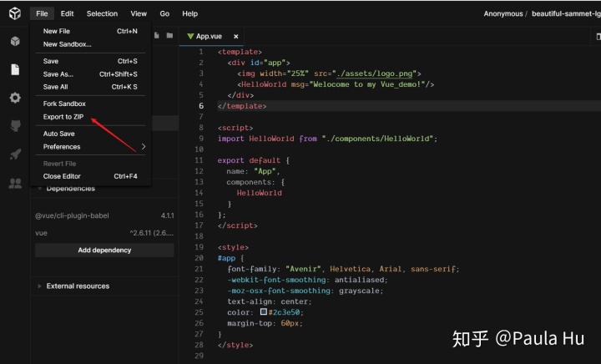Click the Add dependency button
601x364 pixels.
(x=104, y=250)
